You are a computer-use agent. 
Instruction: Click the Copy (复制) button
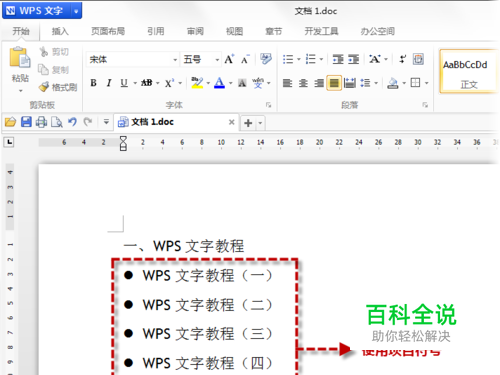53,70
